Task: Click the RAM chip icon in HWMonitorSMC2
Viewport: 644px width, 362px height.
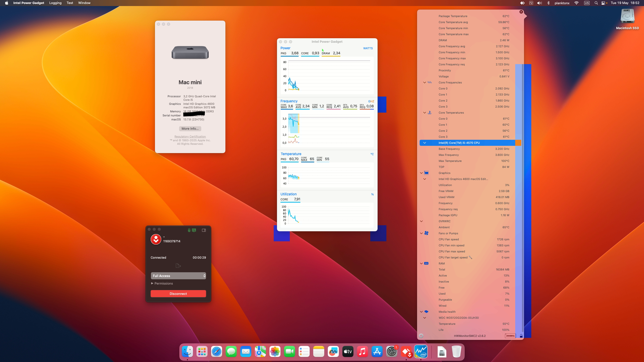Action: click(x=426, y=263)
